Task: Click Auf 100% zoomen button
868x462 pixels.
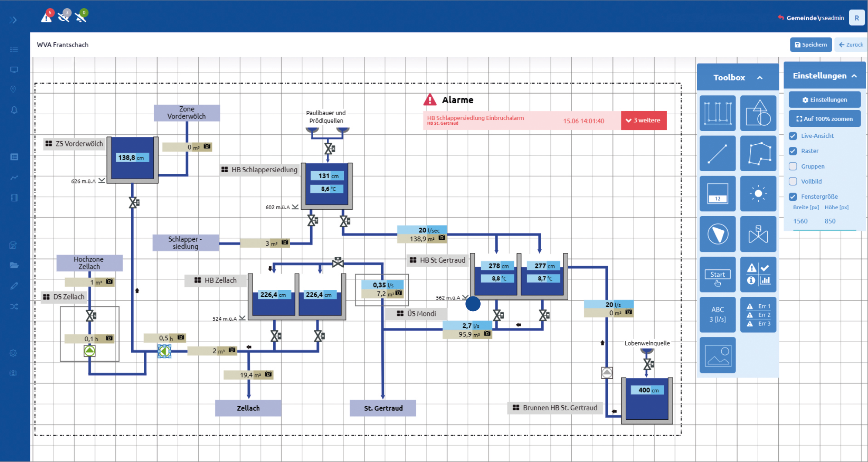Action: coord(824,119)
